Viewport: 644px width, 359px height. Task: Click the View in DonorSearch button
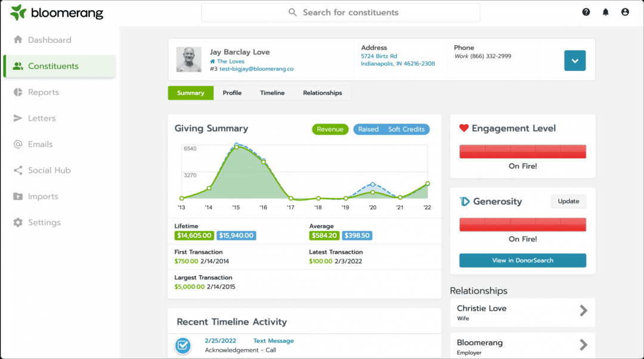[522, 261]
